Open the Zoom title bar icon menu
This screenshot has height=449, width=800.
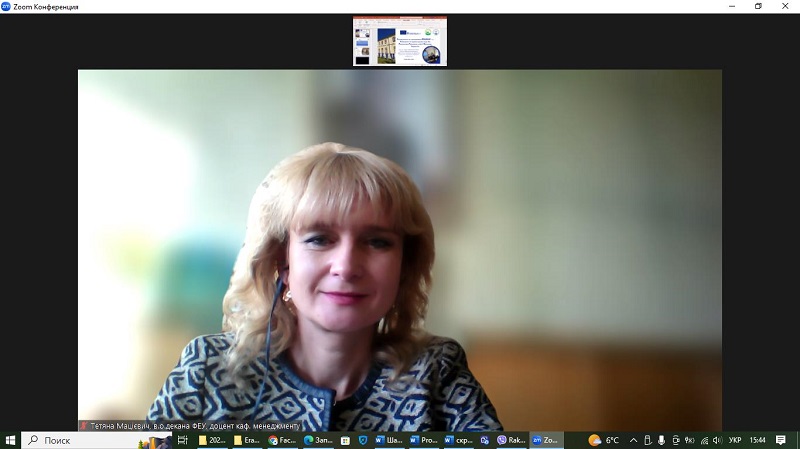click(7, 7)
